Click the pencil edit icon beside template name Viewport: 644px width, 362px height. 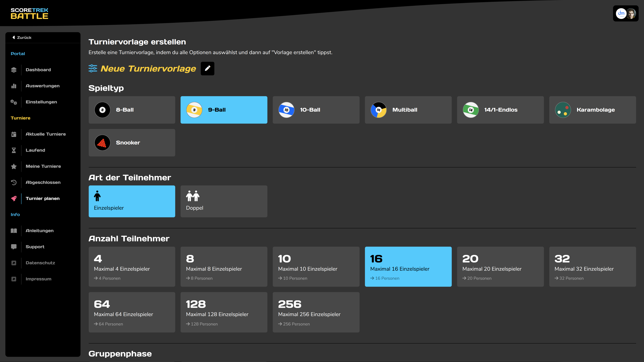207,68
